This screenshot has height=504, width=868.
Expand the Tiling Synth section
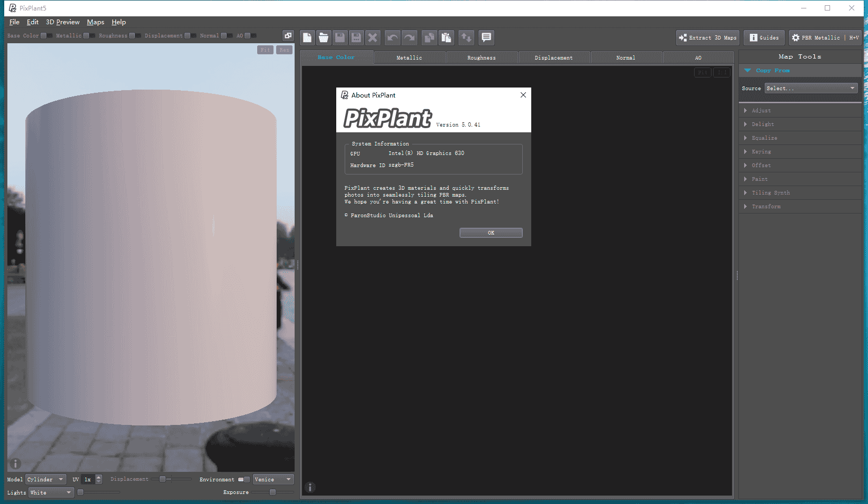point(771,193)
